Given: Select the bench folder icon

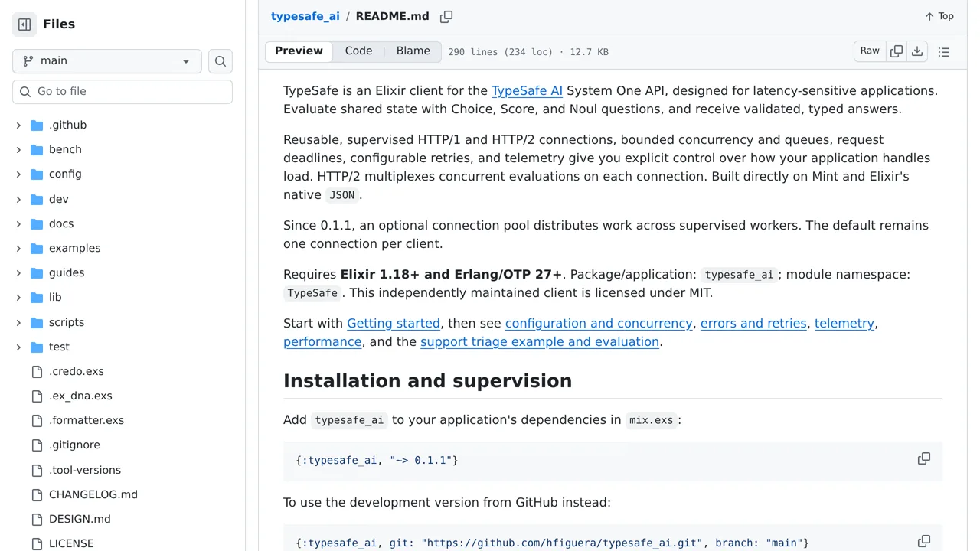Looking at the screenshot, I should [x=37, y=149].
